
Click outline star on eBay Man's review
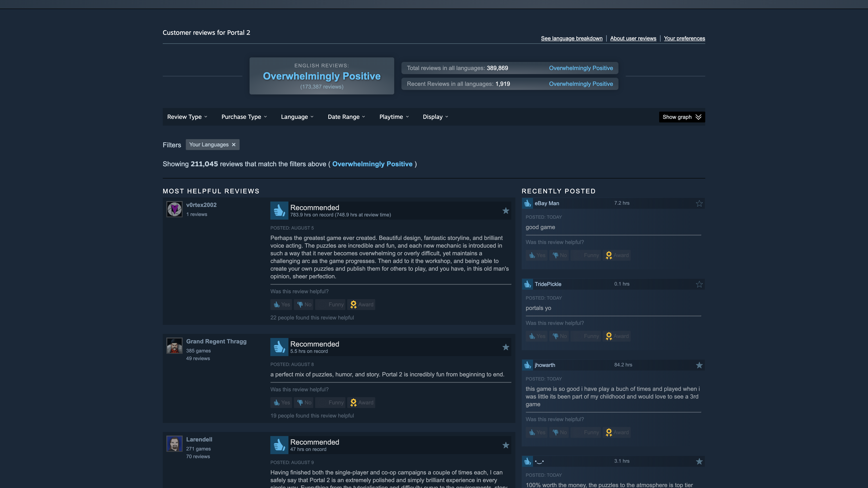point(699,203)
